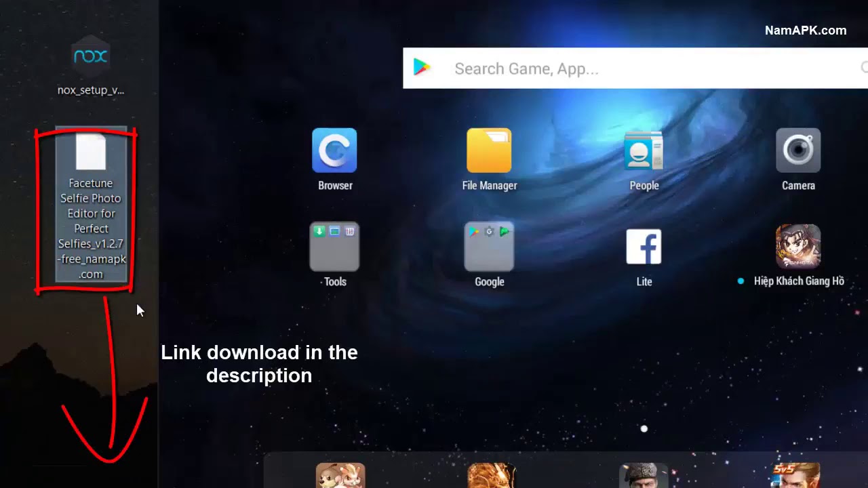Click the home screen page indicator dot

pyautogui.click(x=644, y=428)
